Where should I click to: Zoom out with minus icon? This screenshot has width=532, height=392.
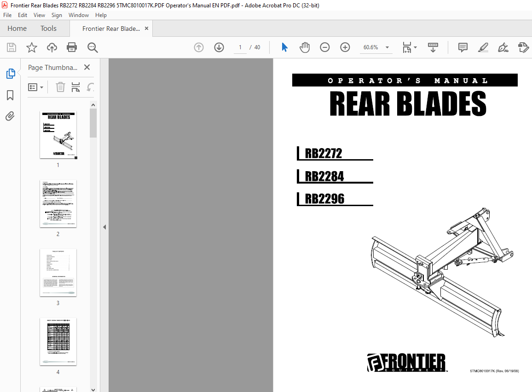[325, 47]
